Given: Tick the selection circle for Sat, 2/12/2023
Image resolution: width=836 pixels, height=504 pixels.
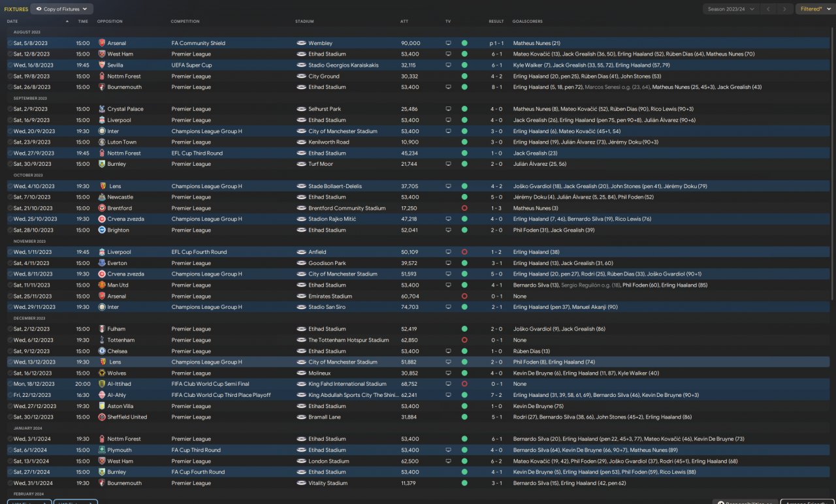Looking at the screenshot, I should [x=10, y=329].
